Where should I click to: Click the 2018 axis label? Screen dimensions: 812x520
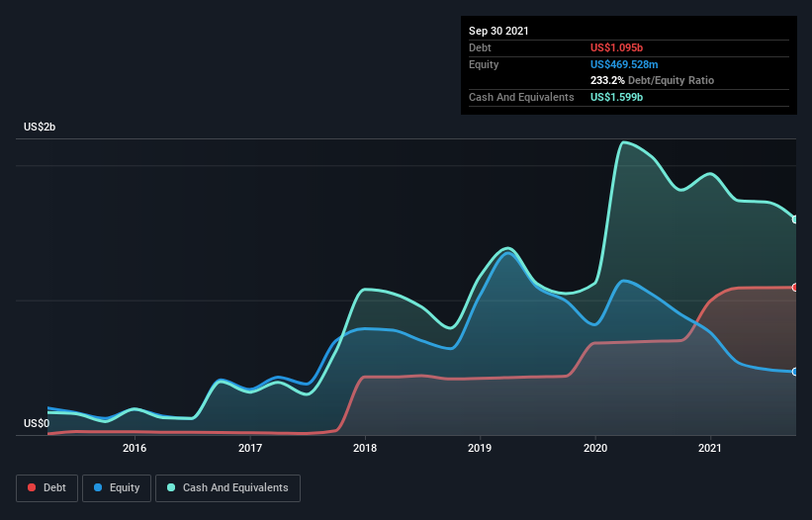365,448
